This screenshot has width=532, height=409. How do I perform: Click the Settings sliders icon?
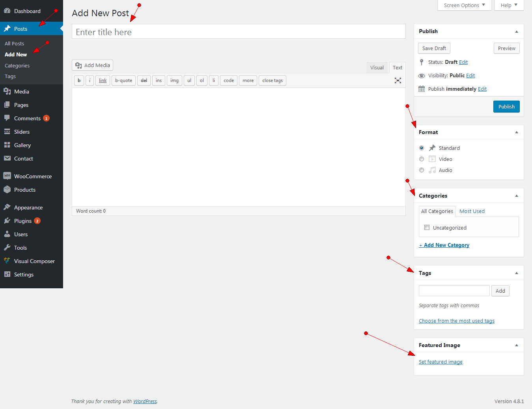click(x=7, y=275)
